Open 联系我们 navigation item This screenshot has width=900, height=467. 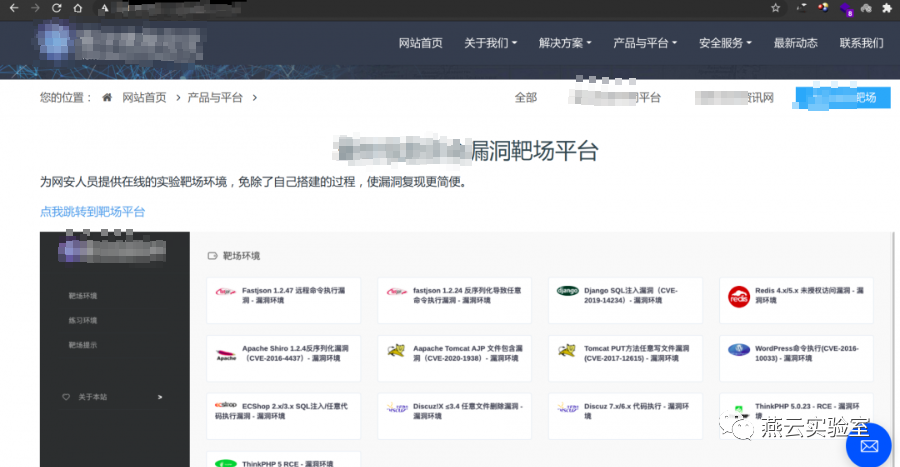[x=862, y=43]
